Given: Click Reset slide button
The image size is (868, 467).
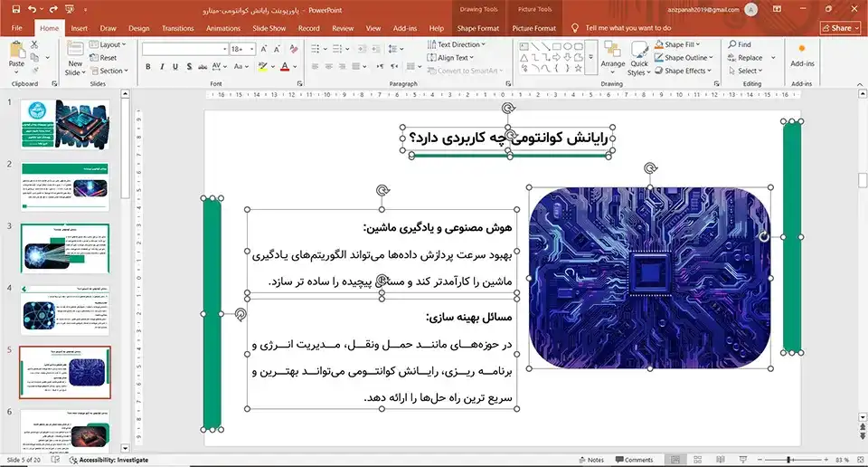Looking at the screenshot, I should (x=103, y=58).
